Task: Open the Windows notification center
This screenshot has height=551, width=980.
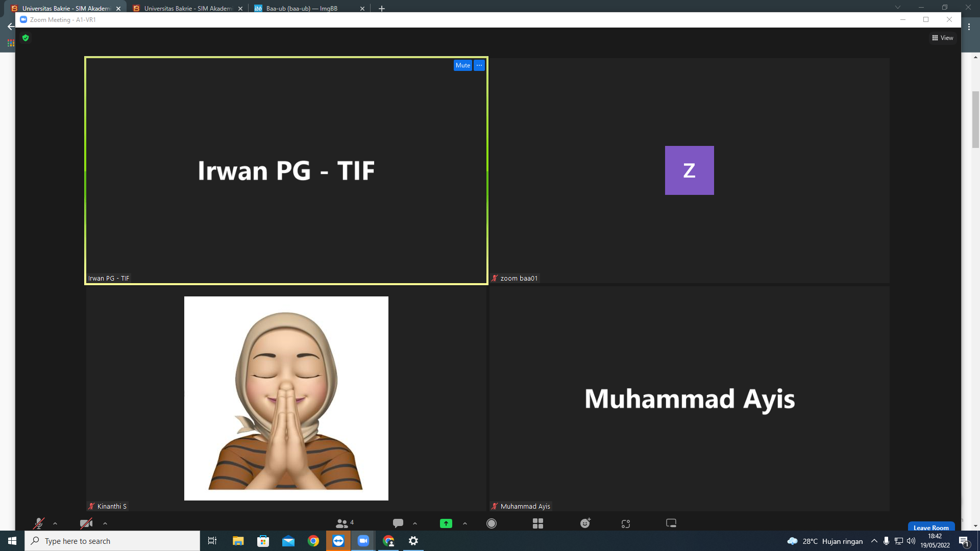Action: (x=964, y=541)
